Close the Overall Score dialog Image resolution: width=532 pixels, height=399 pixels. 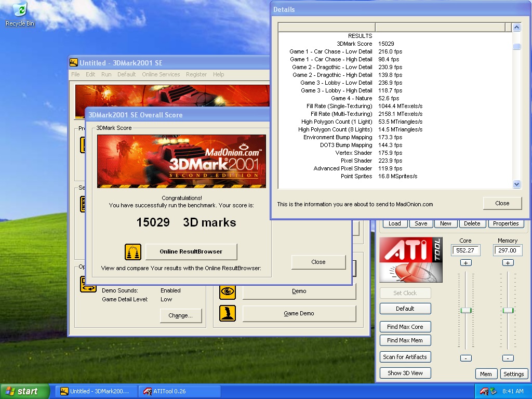(x=318, y=262)
